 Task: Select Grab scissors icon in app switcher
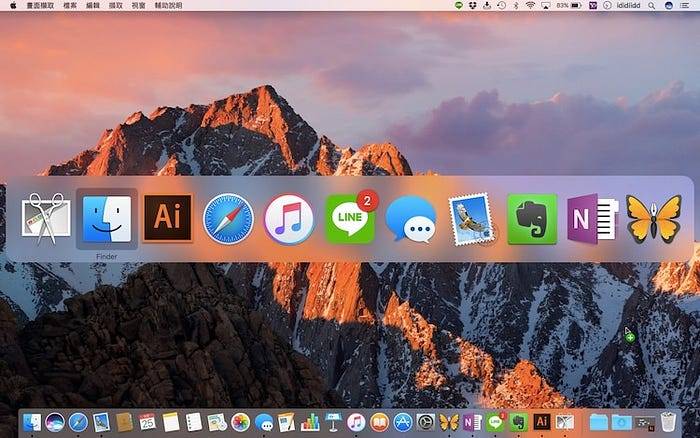(x=46, y=219)
